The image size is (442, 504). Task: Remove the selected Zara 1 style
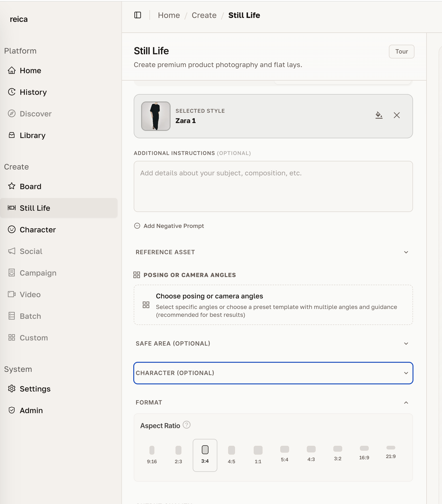click(397, 115)
